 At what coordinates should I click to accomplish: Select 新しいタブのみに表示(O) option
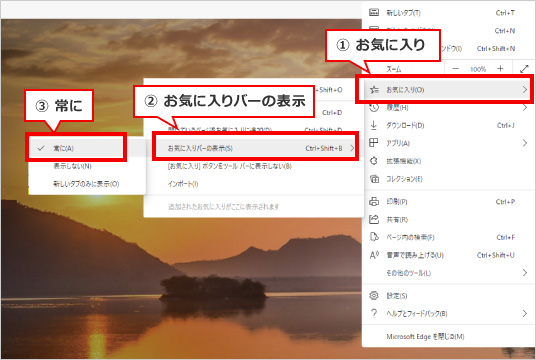86,184
